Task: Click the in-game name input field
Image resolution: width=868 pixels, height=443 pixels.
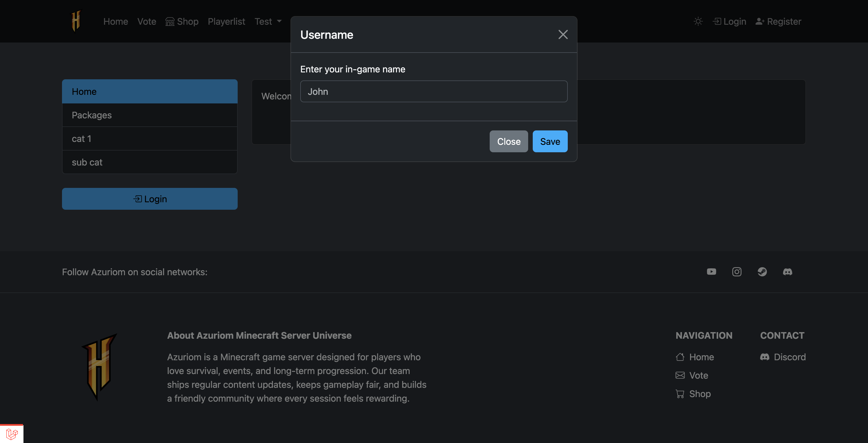Action: pyautogui.click(x=434, y=91)
